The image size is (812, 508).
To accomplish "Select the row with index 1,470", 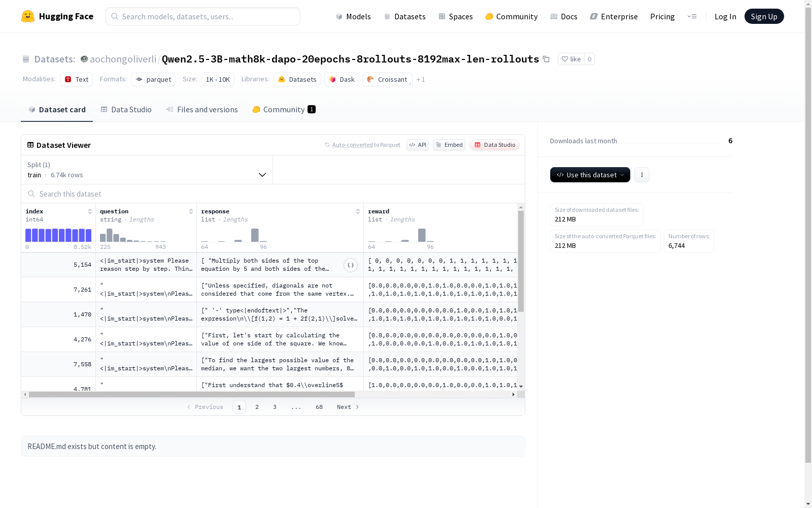I will (x=269, y=314).
